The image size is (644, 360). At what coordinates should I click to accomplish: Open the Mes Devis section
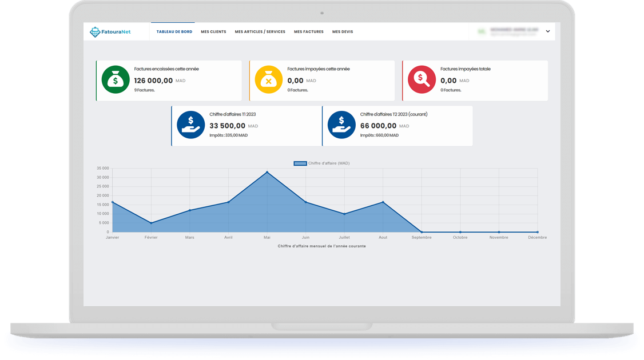[342, 32]
